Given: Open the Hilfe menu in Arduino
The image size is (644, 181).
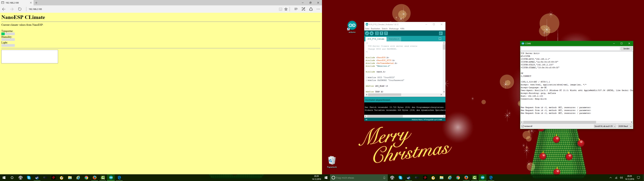Looking at the screenshot, I should click(x=402, y=29).
